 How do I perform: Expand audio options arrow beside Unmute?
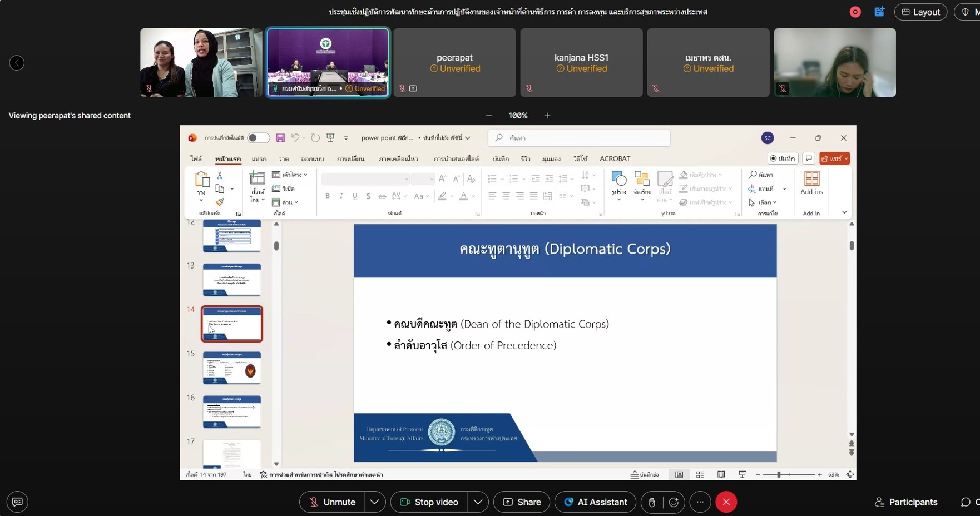pyautogui.click(x=375, y=502)
